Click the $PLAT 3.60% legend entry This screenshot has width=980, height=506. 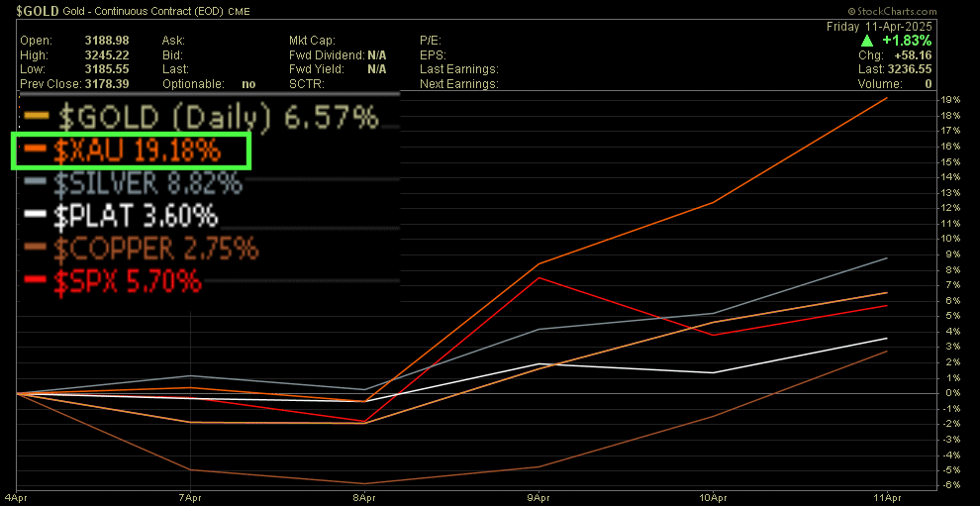pos(120,216)
